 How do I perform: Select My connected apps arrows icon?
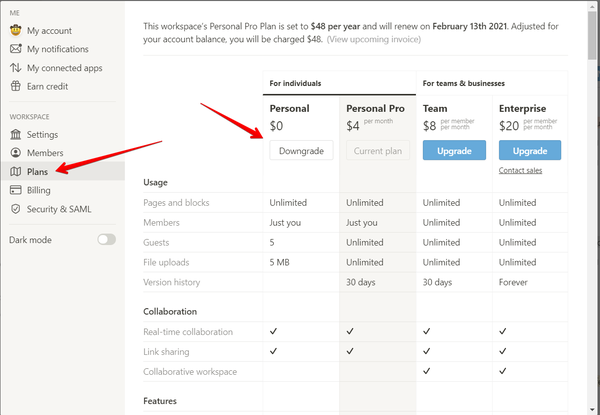click(x=15, y=68)
